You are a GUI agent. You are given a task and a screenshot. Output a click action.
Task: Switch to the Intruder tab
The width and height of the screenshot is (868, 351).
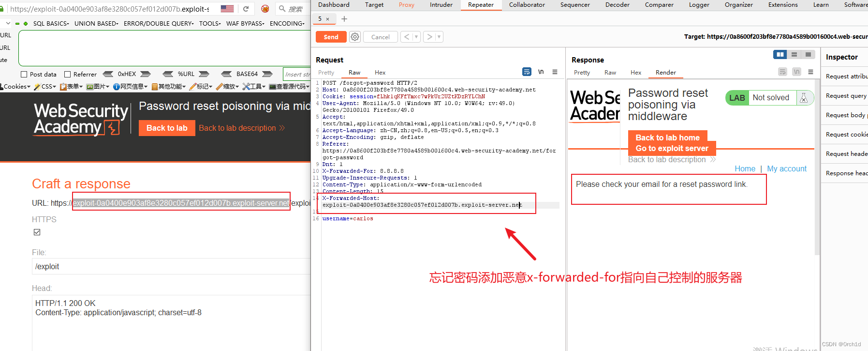pos(441,5)
